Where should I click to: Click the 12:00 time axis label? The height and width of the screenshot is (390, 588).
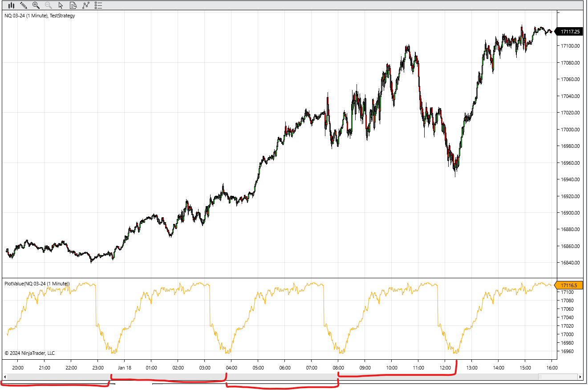pos(445,368)
